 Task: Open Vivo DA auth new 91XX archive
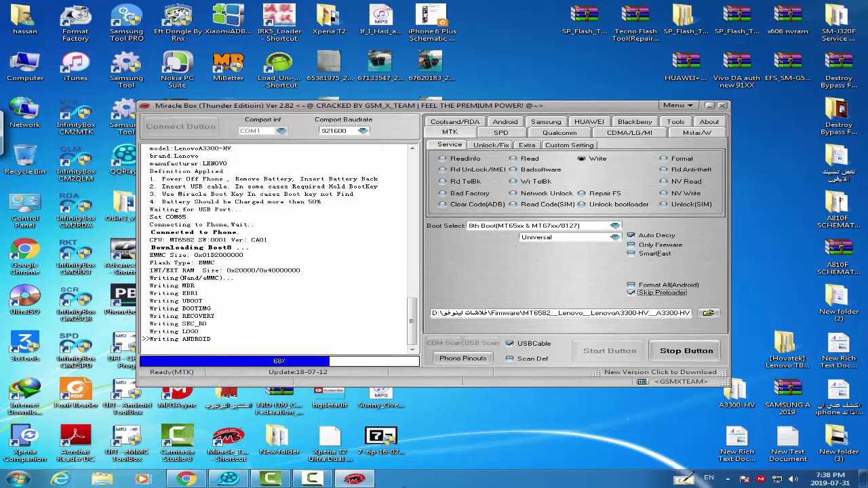[x=736, y=70]
